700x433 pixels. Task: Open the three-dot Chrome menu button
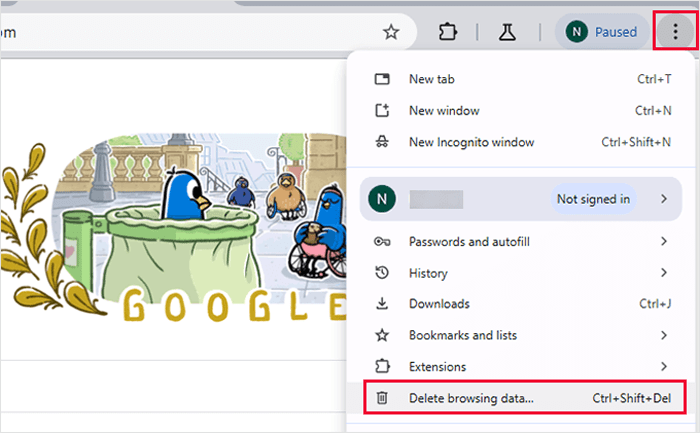pos(674,32)
